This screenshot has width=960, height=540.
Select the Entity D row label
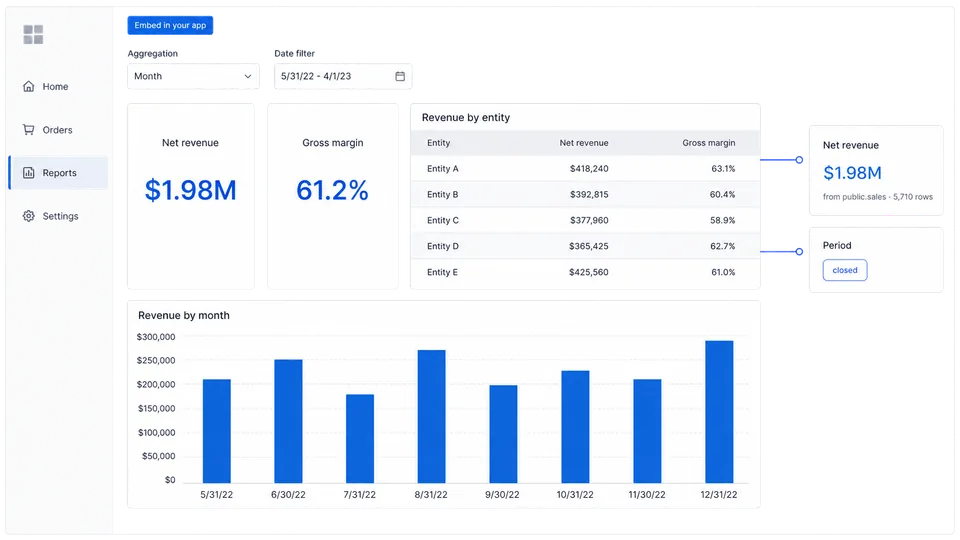[x=443, y=246]
